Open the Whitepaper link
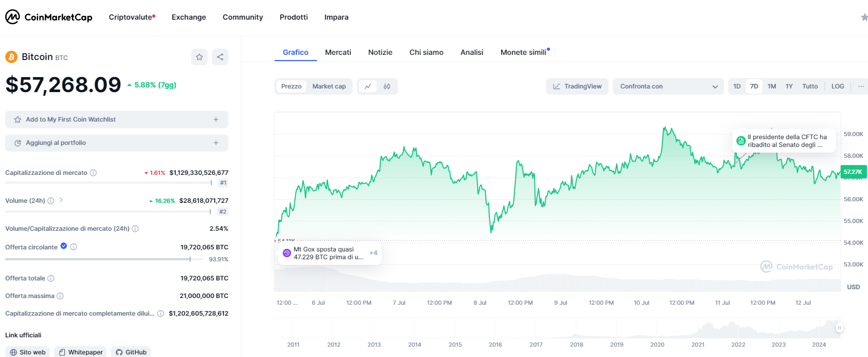This screenshot has width=868, height=357. [x=80, y=352]
